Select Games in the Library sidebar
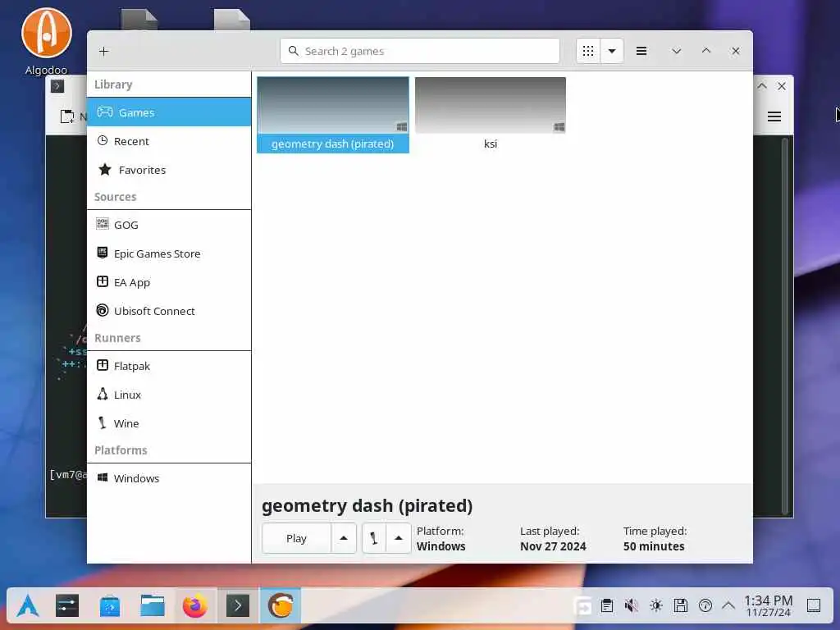Screen dimensions: 840x630 169,112
